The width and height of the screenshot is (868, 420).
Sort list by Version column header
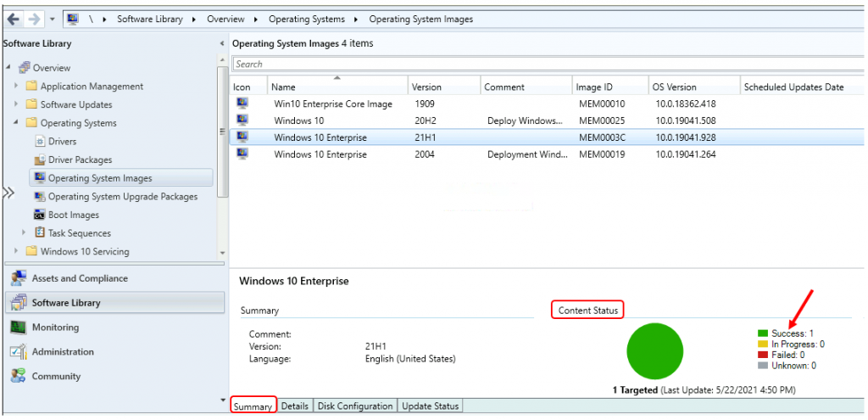[444, 87]
